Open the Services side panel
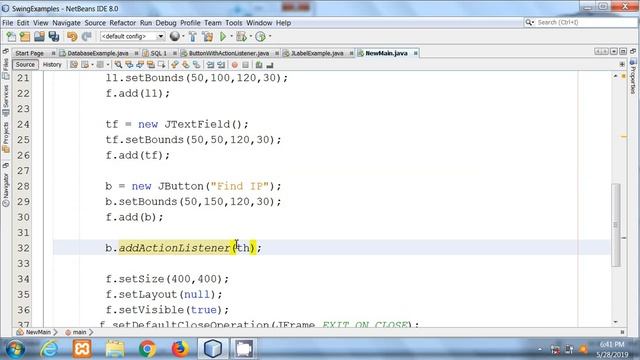 [6, 101]
